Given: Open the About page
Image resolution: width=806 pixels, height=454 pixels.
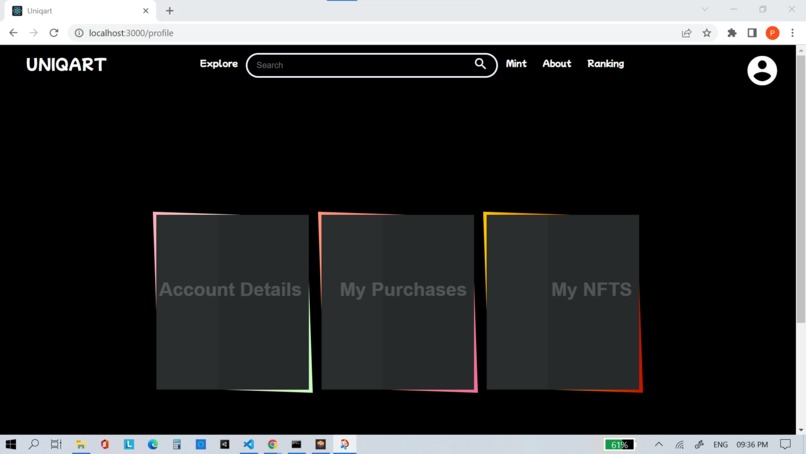Looking at the screenshot, I should (x=557, y=64).
